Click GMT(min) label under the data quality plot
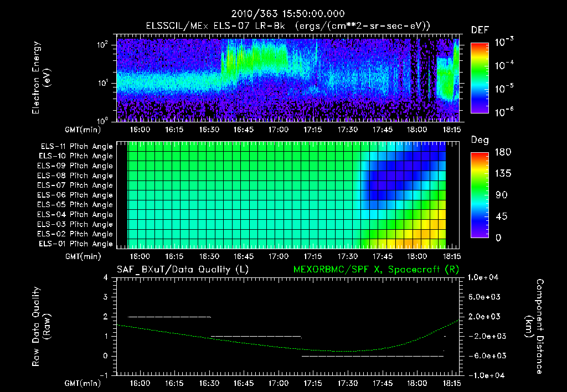This screenshot has height=392, width=567. click(83, 383)
